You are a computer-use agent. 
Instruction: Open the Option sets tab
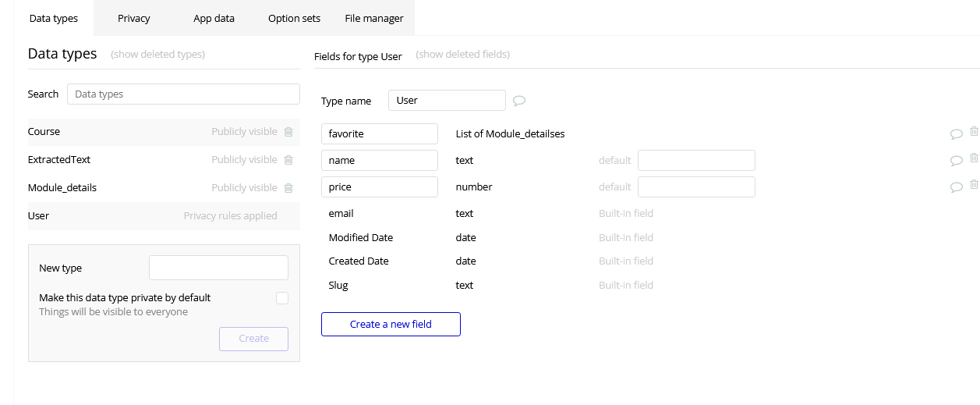click(294, 18)
